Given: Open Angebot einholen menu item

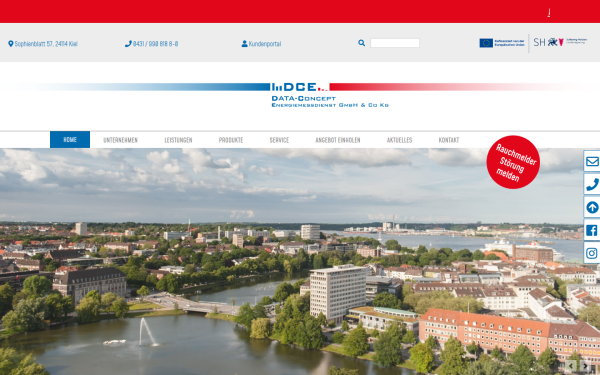Looking at the screenshot, I should point(338,140).
